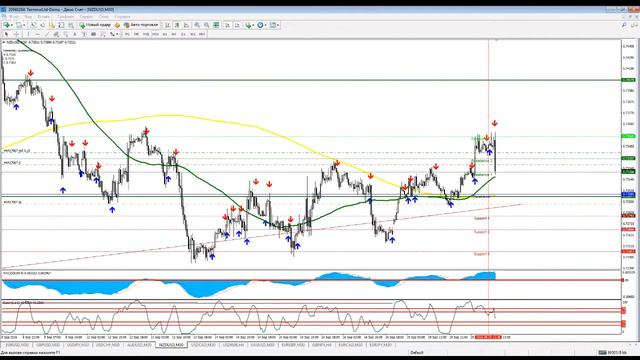Expand the Arrows tool dropdown arrow
The image size is (640, 360).
click(117, 34)
